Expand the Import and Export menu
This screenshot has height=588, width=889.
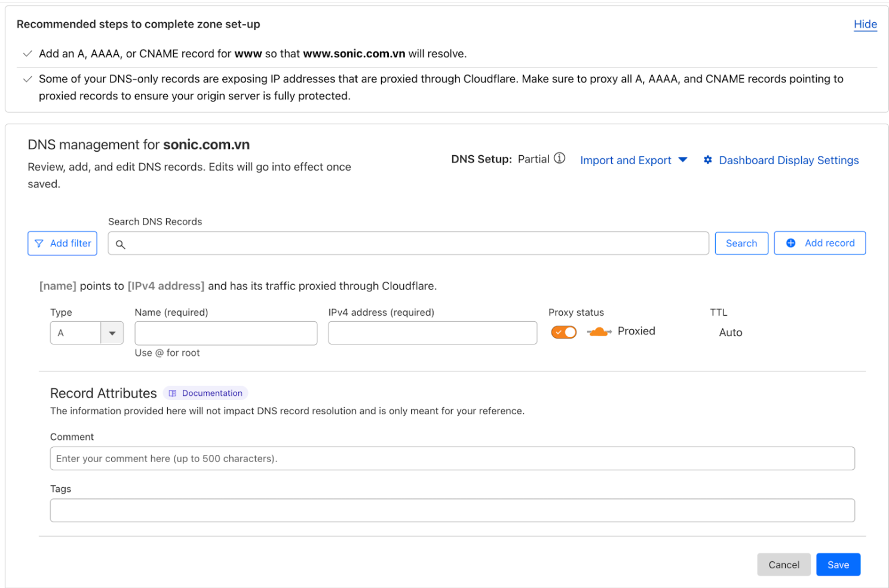634,160
